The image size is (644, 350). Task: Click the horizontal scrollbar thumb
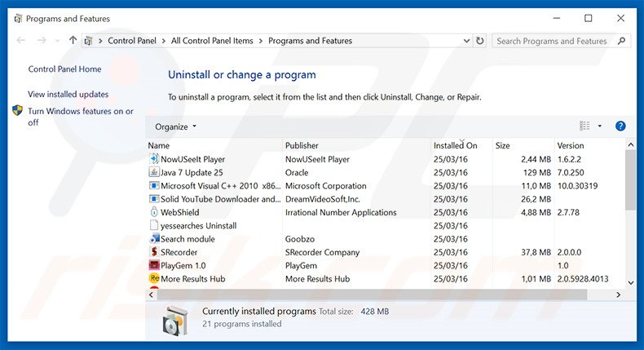pos(372,295)
